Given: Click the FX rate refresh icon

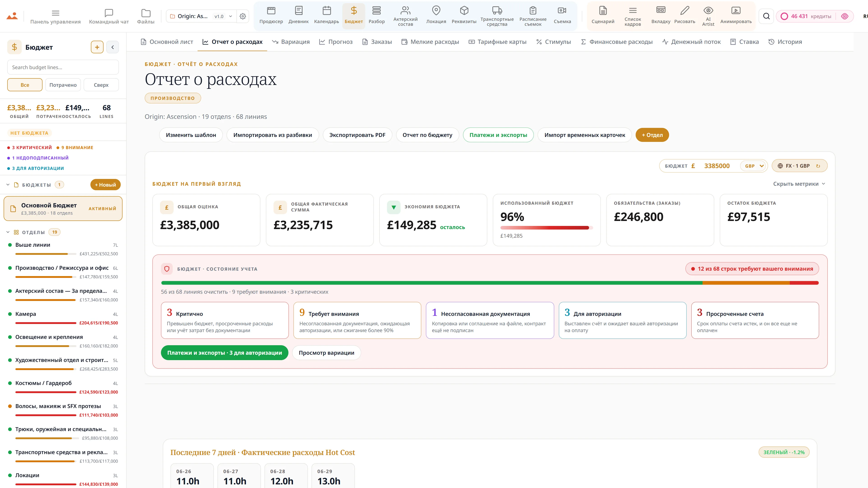Looking at the screenshot, I should 818,166.
